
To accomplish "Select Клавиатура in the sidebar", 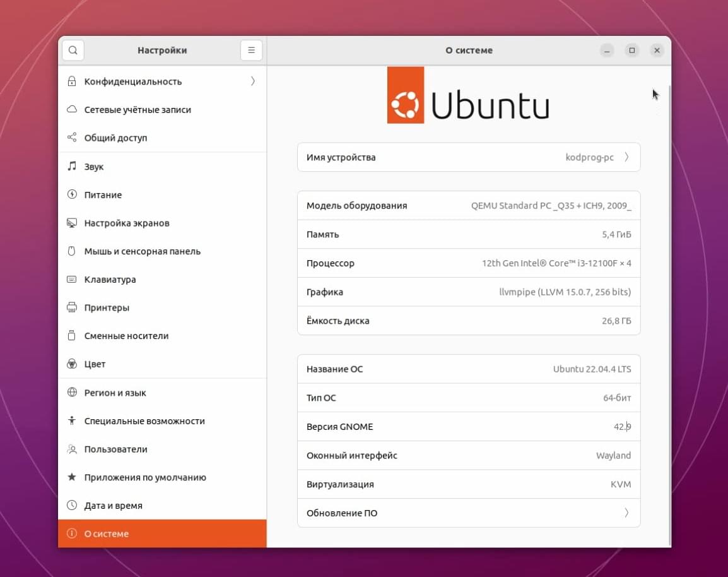I will pos(162,279).
